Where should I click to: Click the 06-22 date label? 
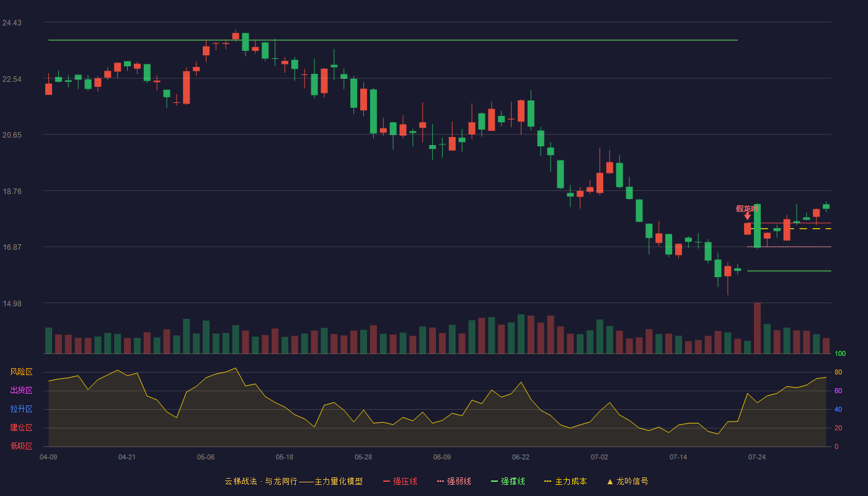[521, 457]
